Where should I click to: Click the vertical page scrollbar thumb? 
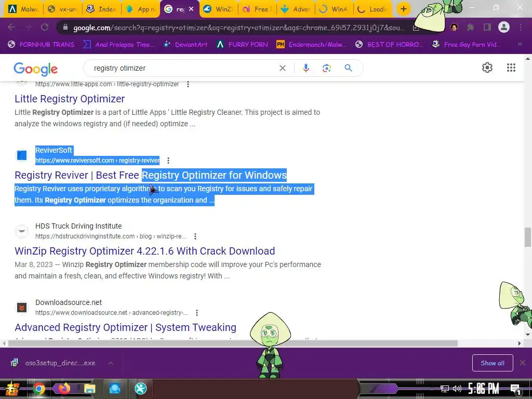coord(528,237)
